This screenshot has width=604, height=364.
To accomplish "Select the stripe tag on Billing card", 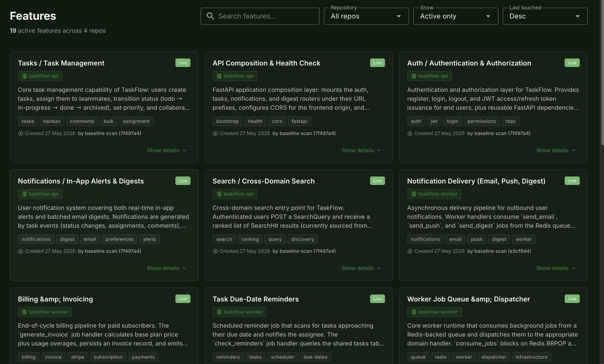I will point(77,357).
